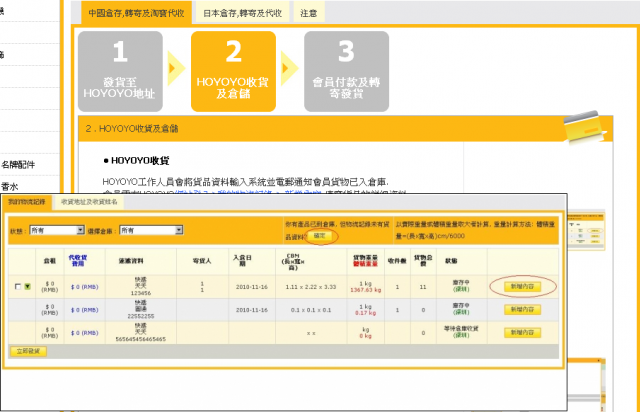This screenshot has height=412, width=640.
Task: Open blue $0 (RMB) link in 565645456465465 row
Action: [x=84, y=333]
